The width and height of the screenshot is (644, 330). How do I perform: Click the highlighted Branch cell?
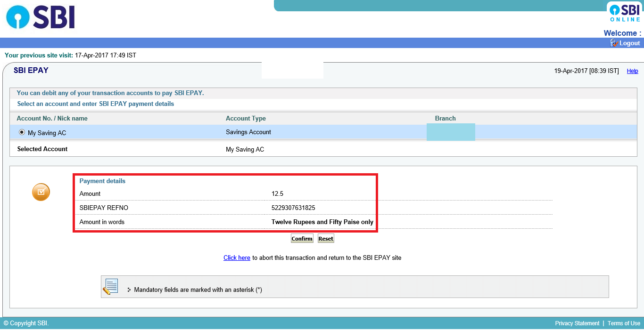click(451, 132)
